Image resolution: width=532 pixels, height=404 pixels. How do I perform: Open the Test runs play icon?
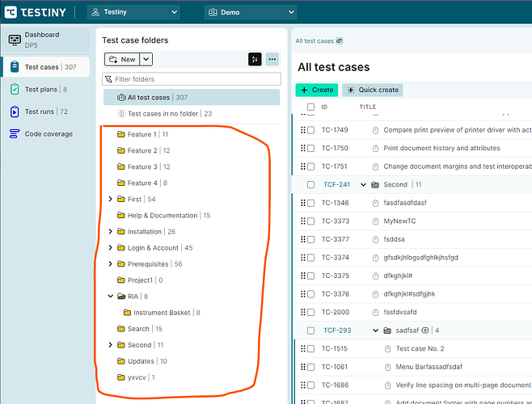pyautogui.click(x=15, y=112)
